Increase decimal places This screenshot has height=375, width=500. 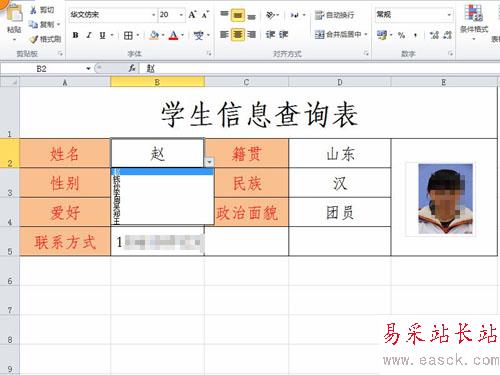click(x=434, y=35)
